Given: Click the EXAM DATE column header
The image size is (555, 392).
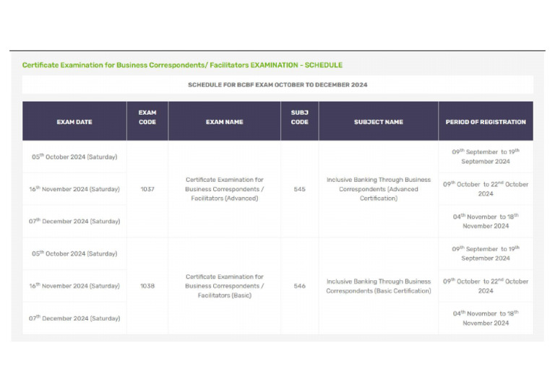Looking at the screenshot, I should (74, 122).
